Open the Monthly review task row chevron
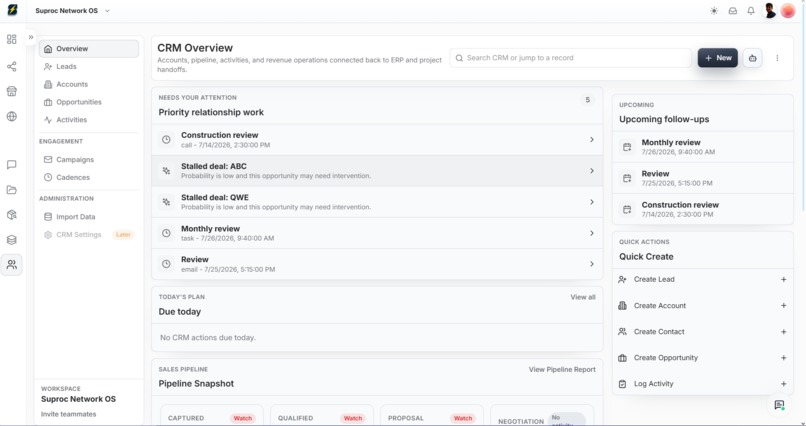Screen dimensions: 806x426 [592, 233]
